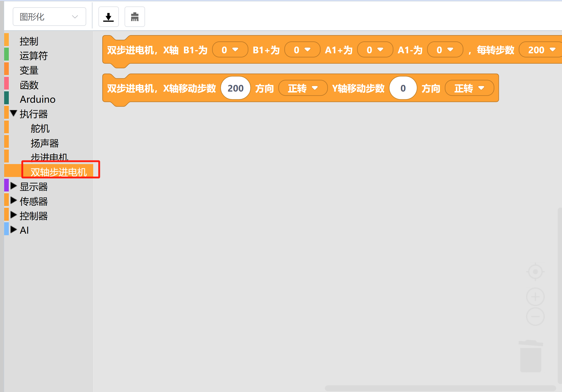The image size is (562, 392).
Task: Open the 图形化 mode dropdown
Action: tap(49, 17)
